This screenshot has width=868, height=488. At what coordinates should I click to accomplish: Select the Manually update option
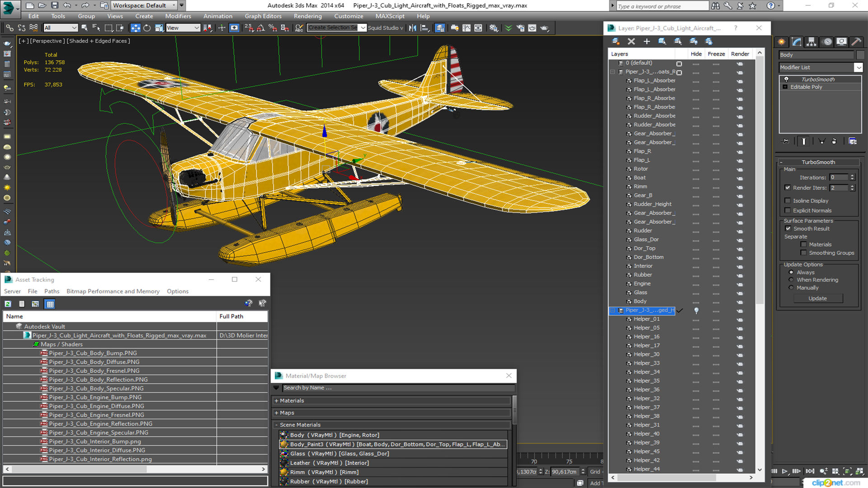[x=791, y=288]
